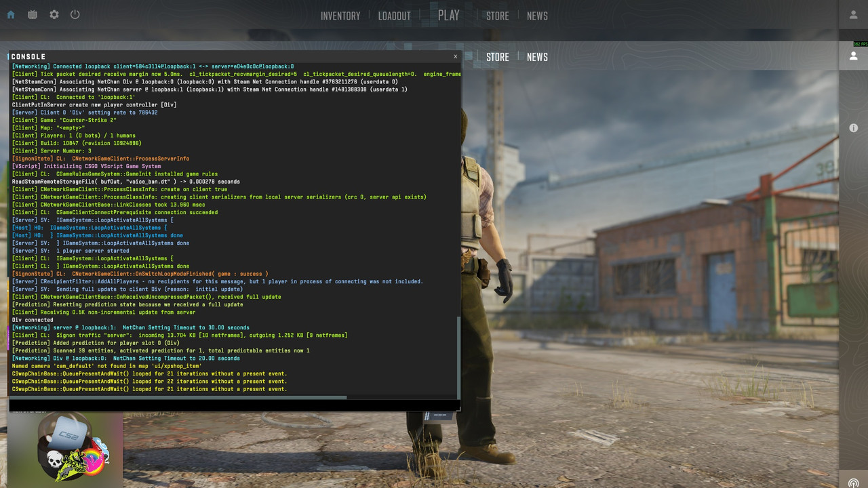
Task: Select the "NetChan Setting Timeout to 30.00 seconds" line
Action: [131, 327]
